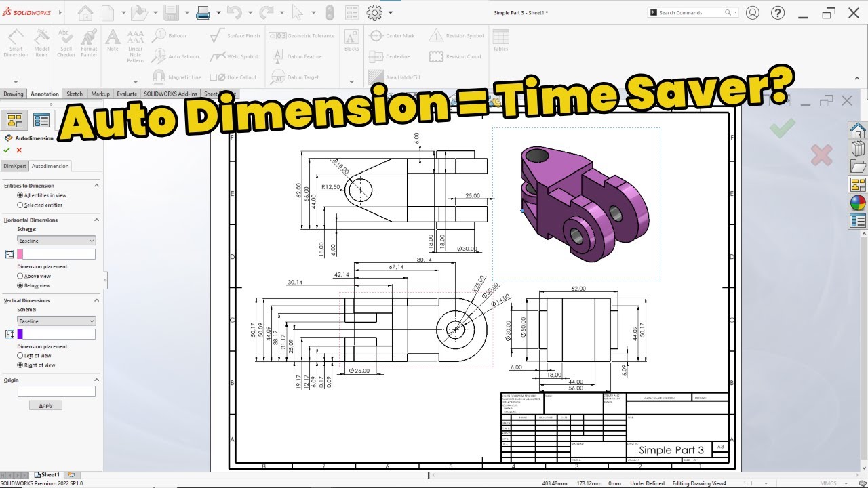The width and height of the screenshot is (868, 488).
Task: Select the Smart Dimension tool
Action: pos(16,43)
